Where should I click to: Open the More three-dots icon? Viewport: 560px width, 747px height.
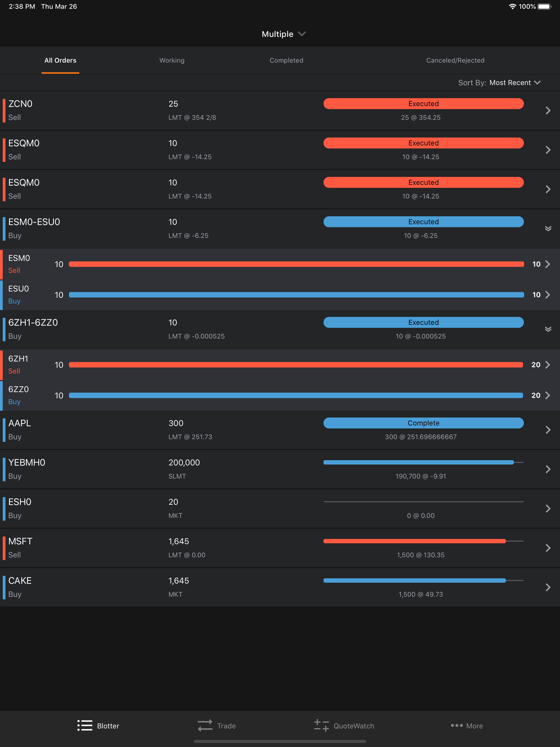point(457,725)
